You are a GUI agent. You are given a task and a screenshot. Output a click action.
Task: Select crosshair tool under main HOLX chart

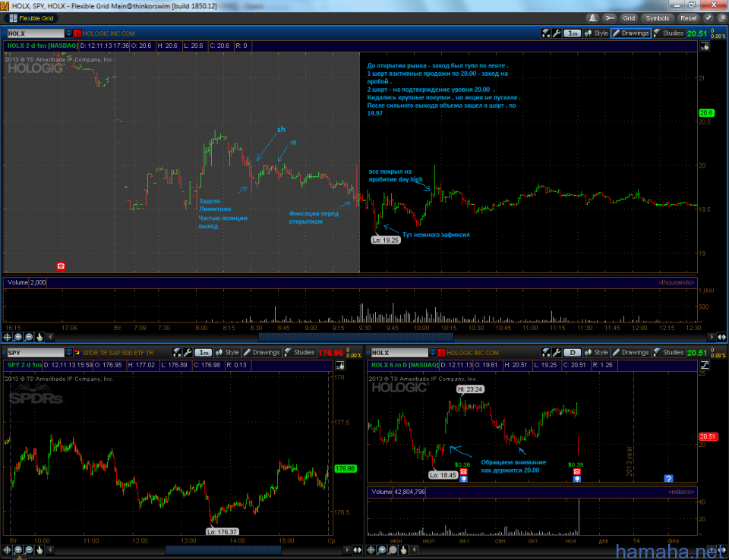pyautogui.click(x=7, y=337)
